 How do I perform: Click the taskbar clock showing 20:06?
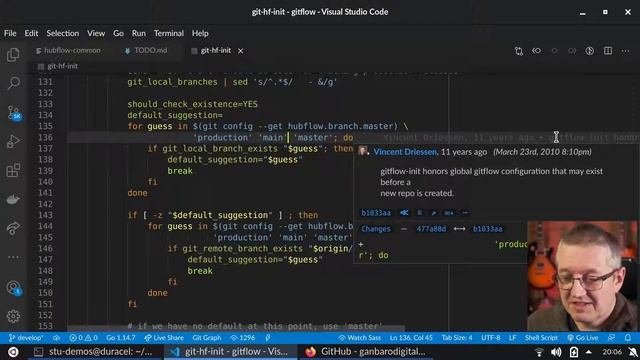(612, 352)
